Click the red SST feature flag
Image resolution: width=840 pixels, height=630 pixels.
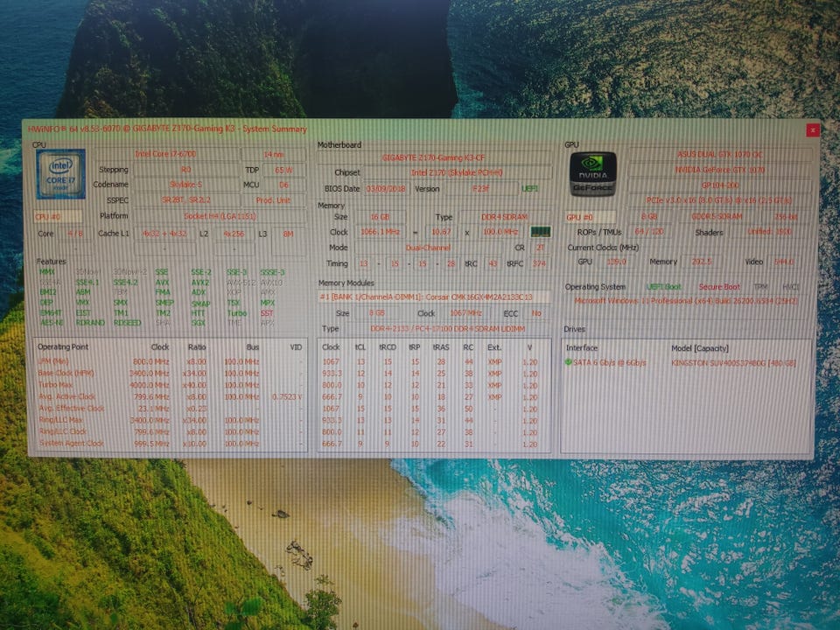coord(267,313)
